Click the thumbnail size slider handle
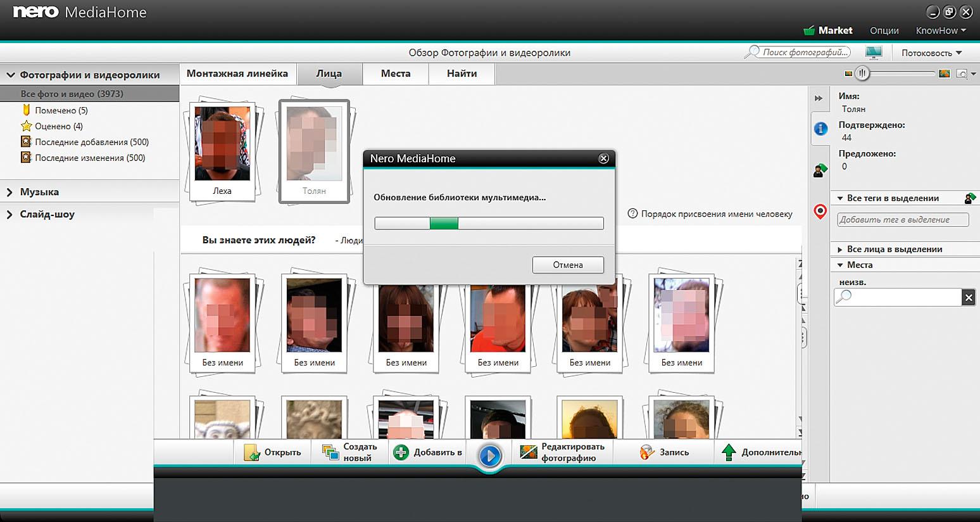 point(862,73)
